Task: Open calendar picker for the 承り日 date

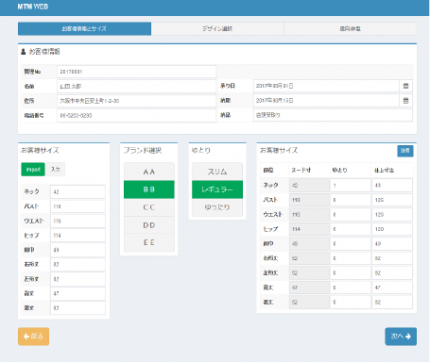Action: pyautogui.click(x=406, y=86)
